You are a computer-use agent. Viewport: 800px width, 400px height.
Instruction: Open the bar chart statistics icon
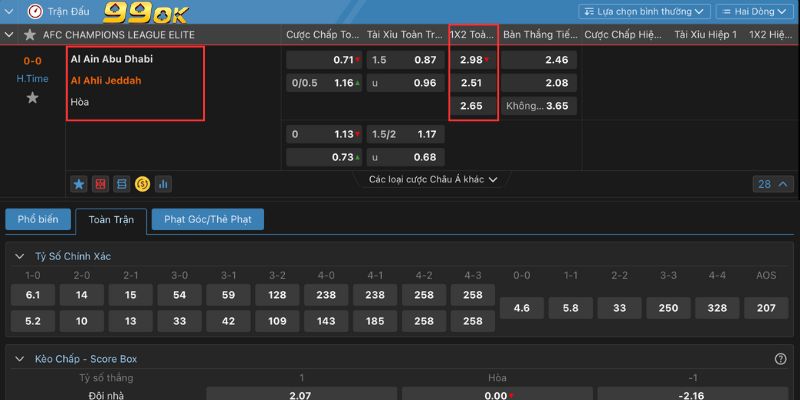(x=163, y=184)
